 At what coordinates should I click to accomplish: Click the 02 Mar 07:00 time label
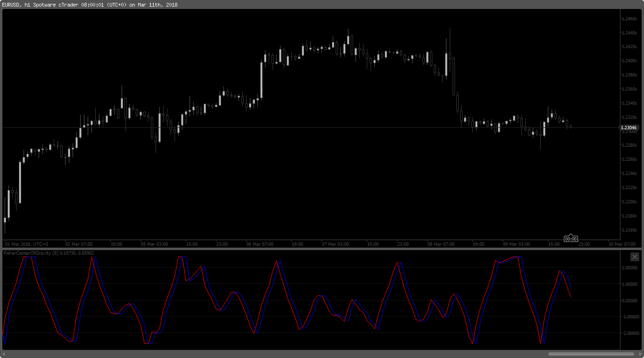click(x=79, y=244)
